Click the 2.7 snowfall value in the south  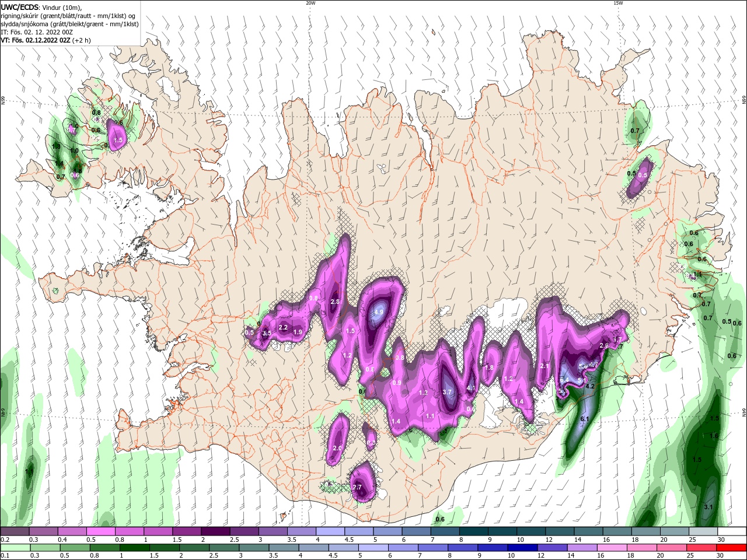[357, 487]
